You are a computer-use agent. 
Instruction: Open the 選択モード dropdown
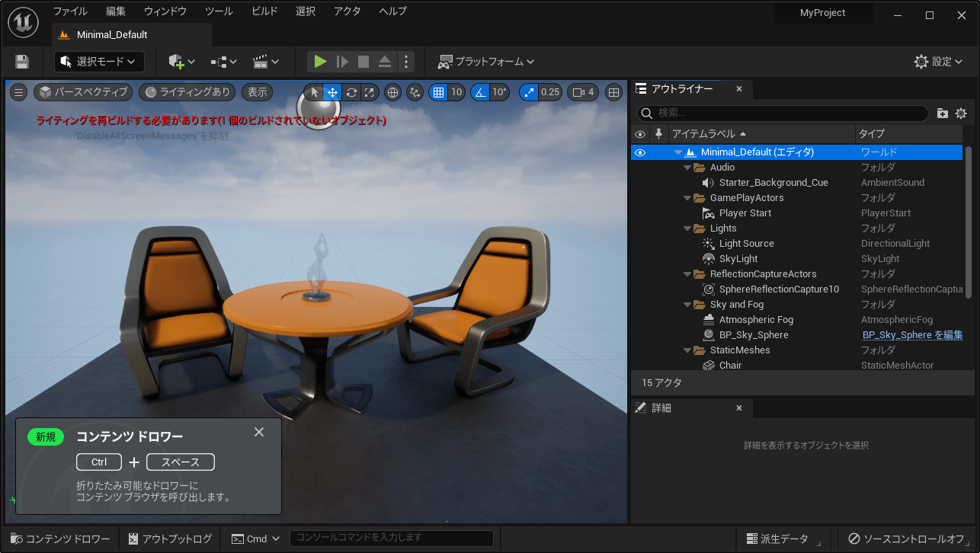[99, 62]
